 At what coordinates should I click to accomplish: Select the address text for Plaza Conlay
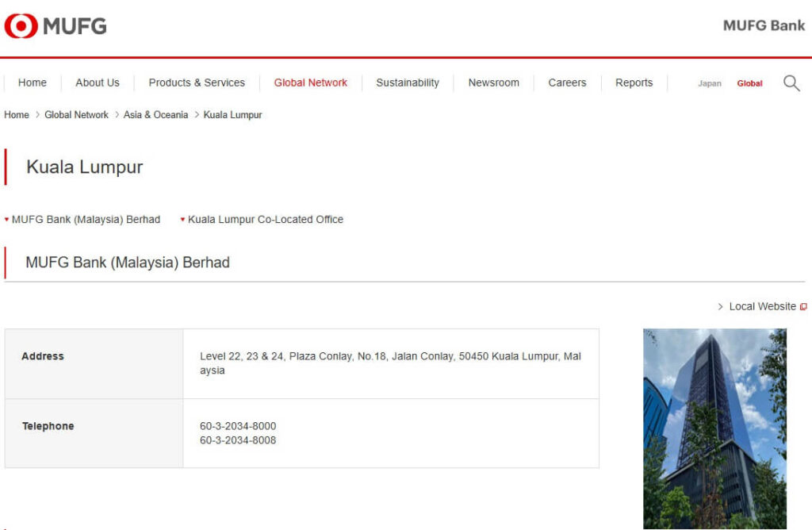pos(390,363)
